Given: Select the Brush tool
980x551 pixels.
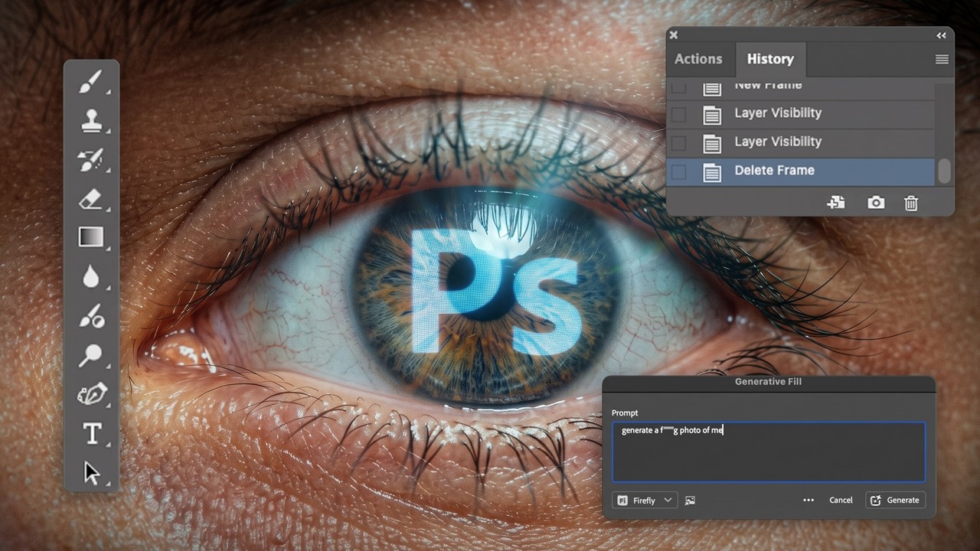Looking at the screenshot, I should 90,81.
